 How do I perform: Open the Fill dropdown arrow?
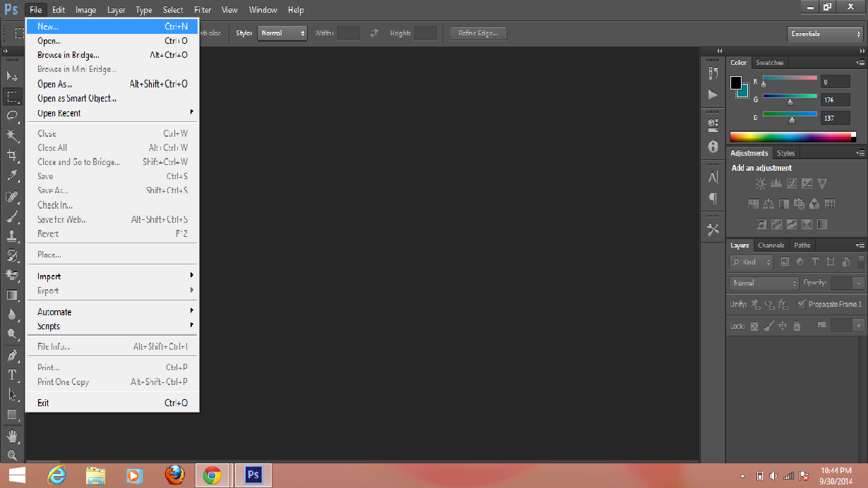coord(858,325)
